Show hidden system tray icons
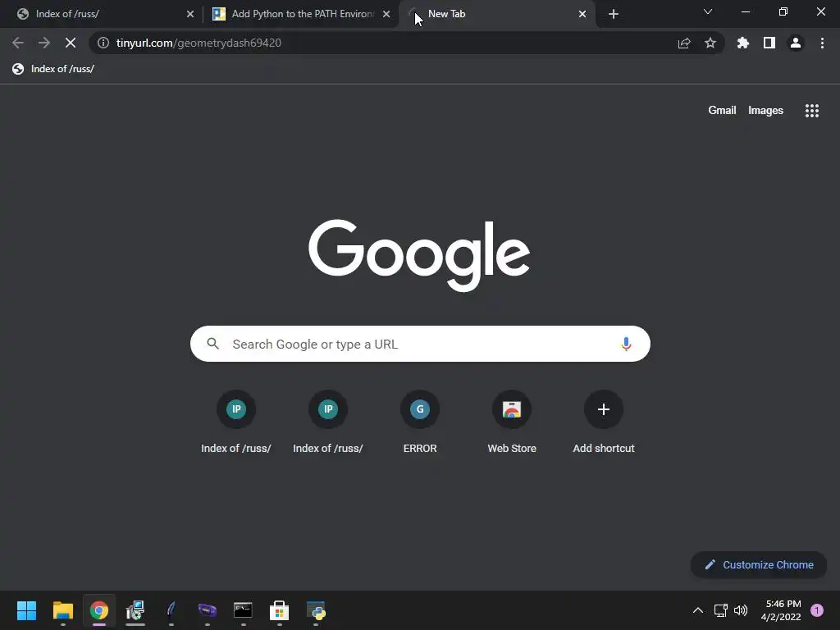This screenshot has width=840, height=630. click(698, 610)
